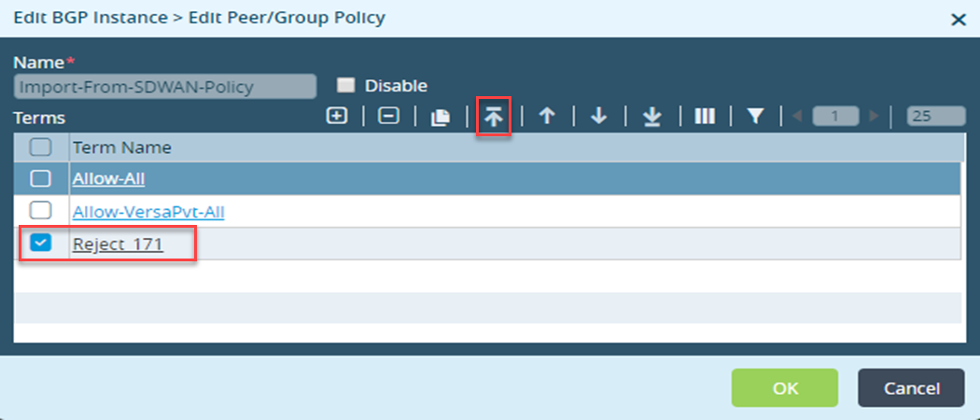
Task: Open the filter funnel icon
Action: pos(756,116)
